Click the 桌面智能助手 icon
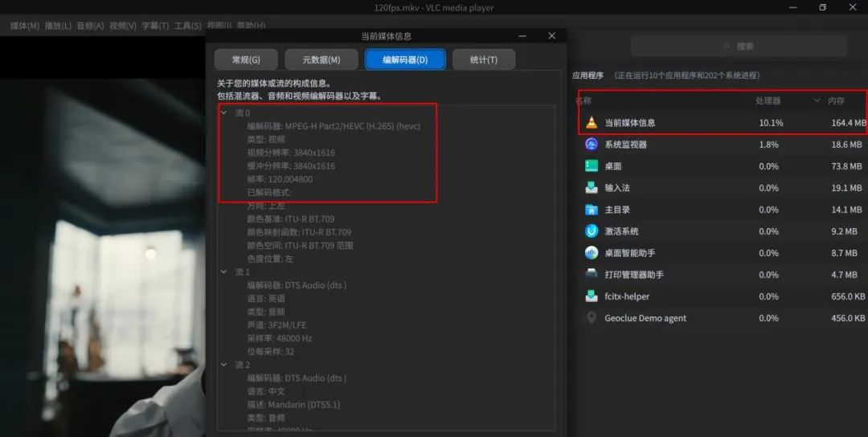The height and width of the screenshot is (437, 868). pos(592,253)
